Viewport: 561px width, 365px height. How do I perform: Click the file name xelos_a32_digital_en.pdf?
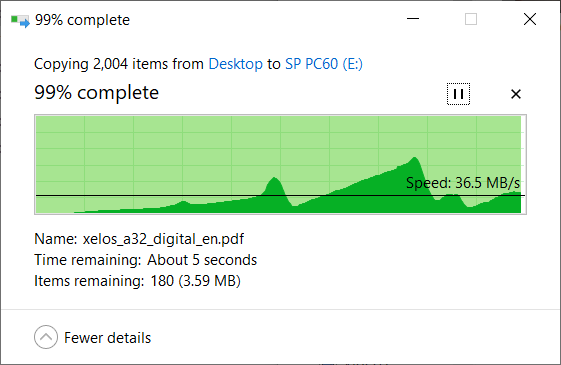pos(163,239)
